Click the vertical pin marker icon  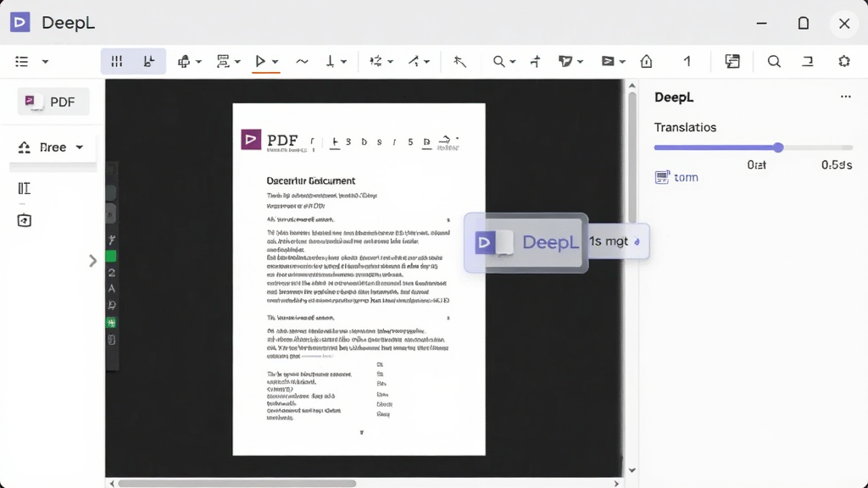tap(330, 61)
